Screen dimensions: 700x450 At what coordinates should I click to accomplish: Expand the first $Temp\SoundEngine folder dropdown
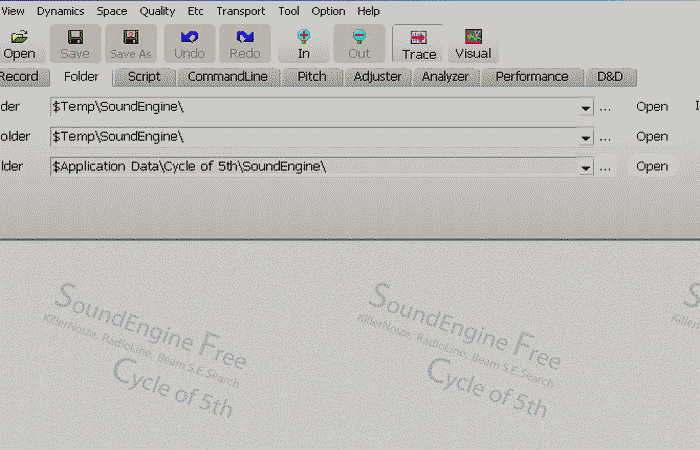coord(586,108)
